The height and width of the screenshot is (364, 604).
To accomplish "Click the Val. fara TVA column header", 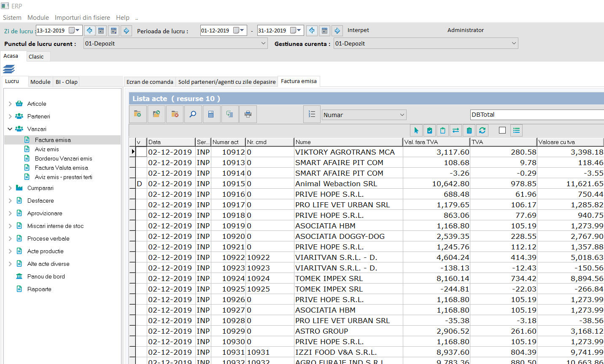I will click(x=436, y=142).
